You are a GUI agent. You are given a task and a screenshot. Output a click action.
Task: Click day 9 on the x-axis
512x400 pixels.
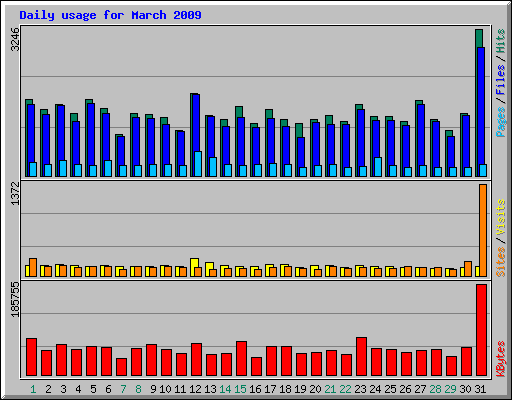(153, 389)
